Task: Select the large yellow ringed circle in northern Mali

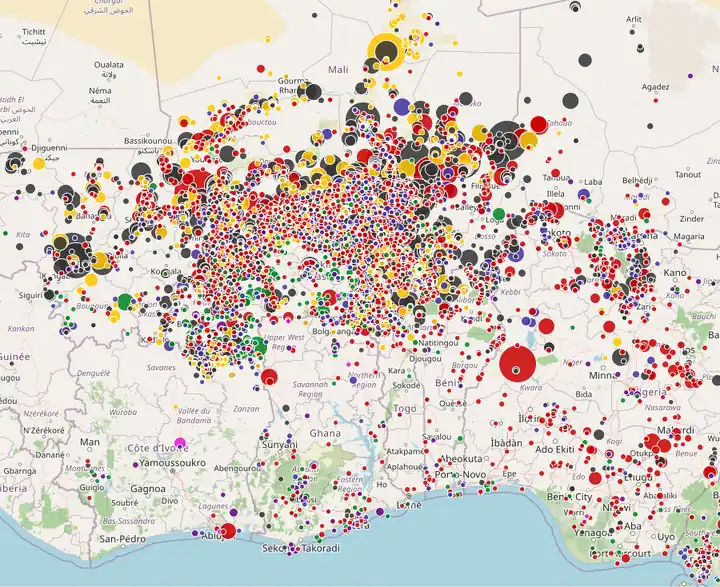Action: [386, 51]
